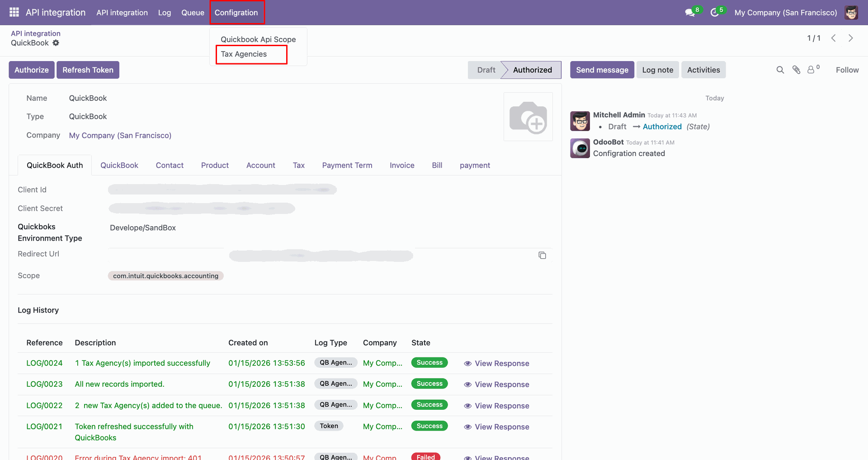Switch to the QuickBook tab
The image size is (868, 460).
point(119,166)
